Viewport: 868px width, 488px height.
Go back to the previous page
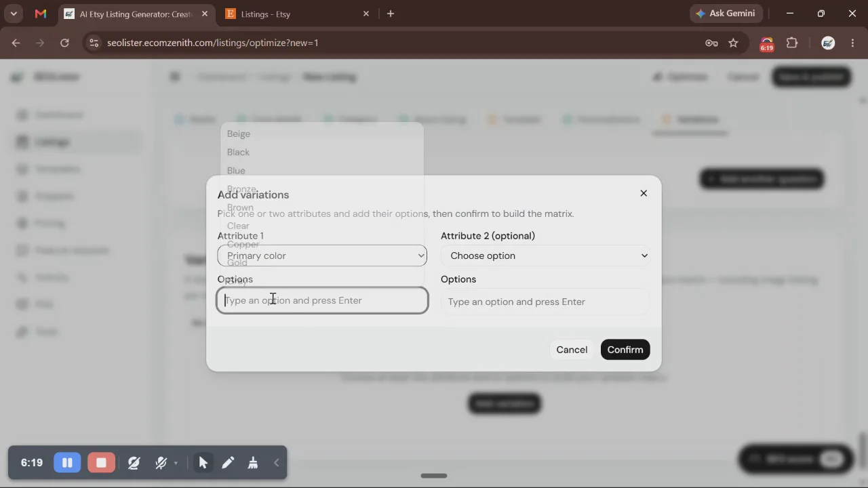(16, 43)
